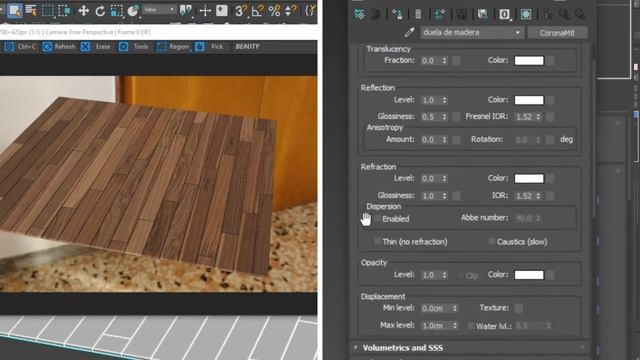
Task: Click Reflection Level spinner arrows
Action: coord(444,100)
